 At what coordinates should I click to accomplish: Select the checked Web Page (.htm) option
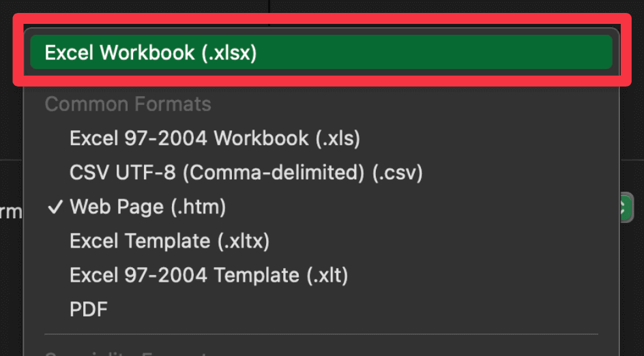pos(321,207)
